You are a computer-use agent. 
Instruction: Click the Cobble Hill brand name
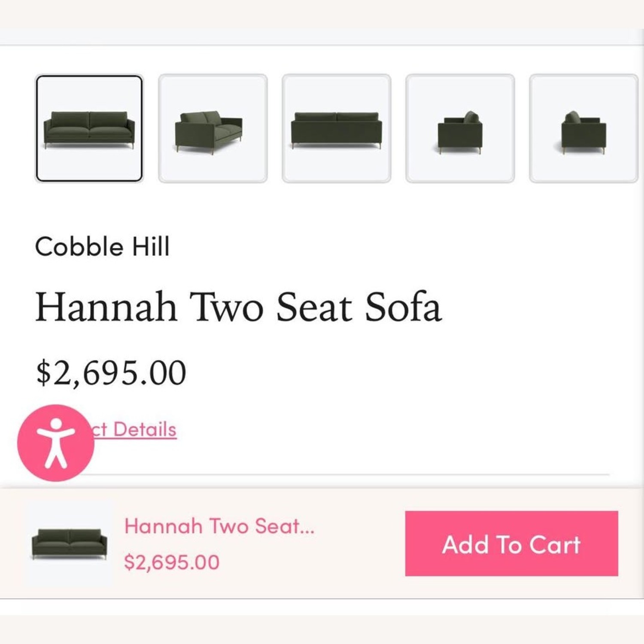102,247
